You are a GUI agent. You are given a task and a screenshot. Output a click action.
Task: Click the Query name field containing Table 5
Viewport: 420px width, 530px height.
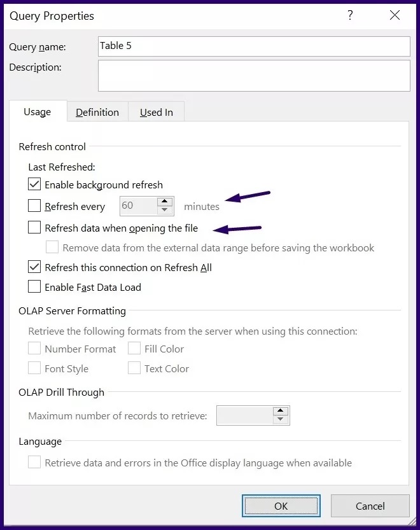254,46
